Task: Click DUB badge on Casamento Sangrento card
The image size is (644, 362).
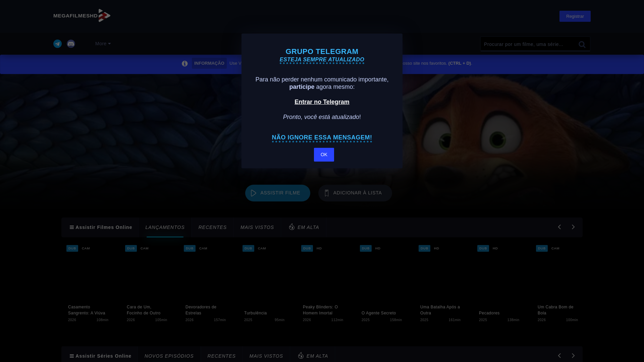Action: click(72, 248)
